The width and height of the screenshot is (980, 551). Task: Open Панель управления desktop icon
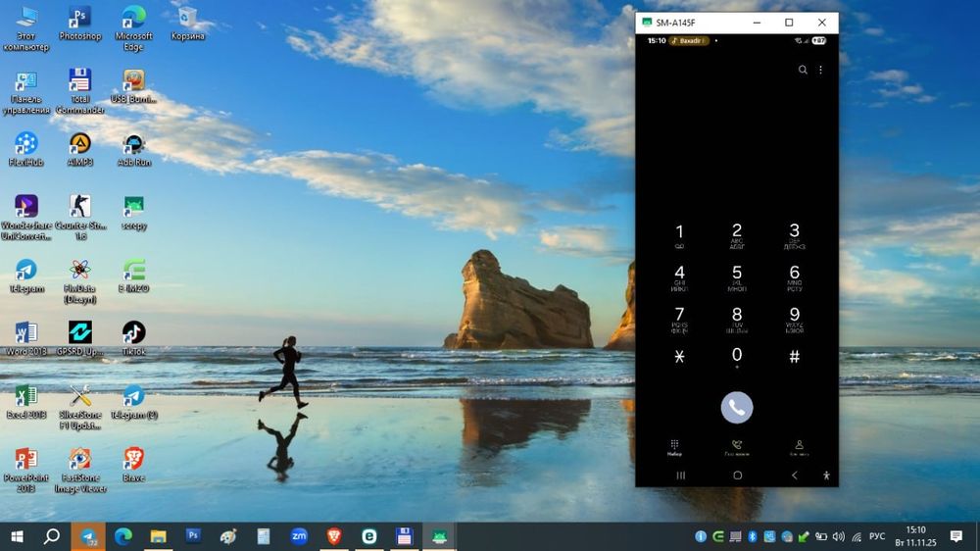26,92
